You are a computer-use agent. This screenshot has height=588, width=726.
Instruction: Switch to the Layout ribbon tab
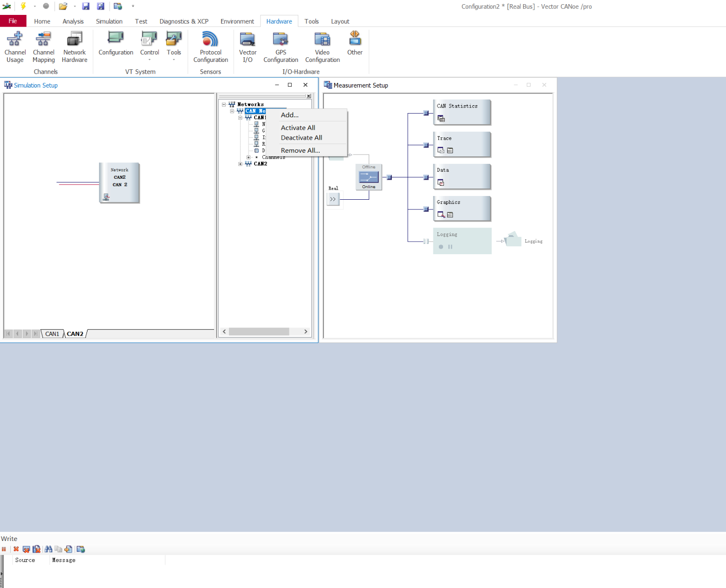(340, 21)
